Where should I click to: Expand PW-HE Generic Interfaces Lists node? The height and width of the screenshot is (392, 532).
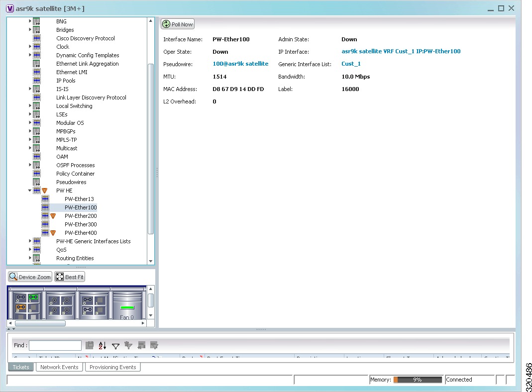[30, 241]
